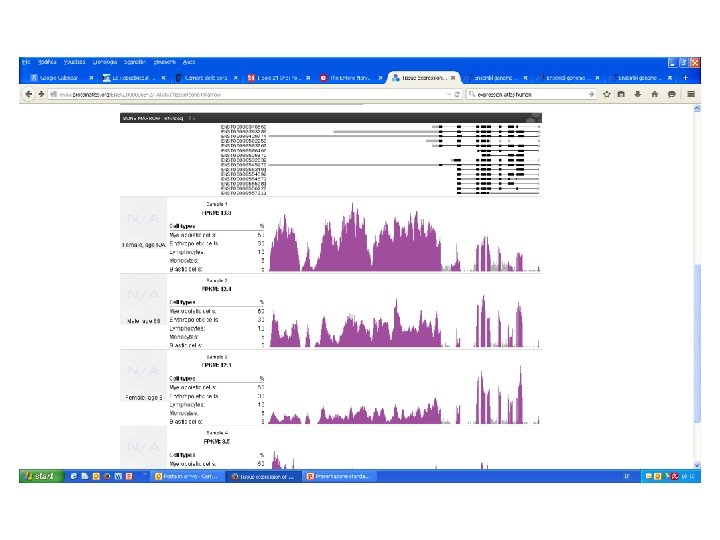720x540 pixels.
Task: Close the La Repubblica tab
Action: 163,78
